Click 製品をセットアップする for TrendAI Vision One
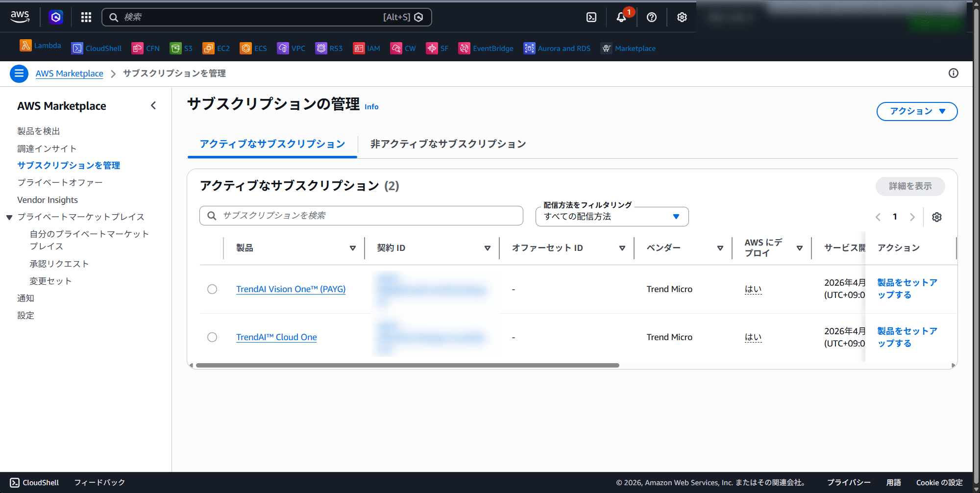 [906, 289]
